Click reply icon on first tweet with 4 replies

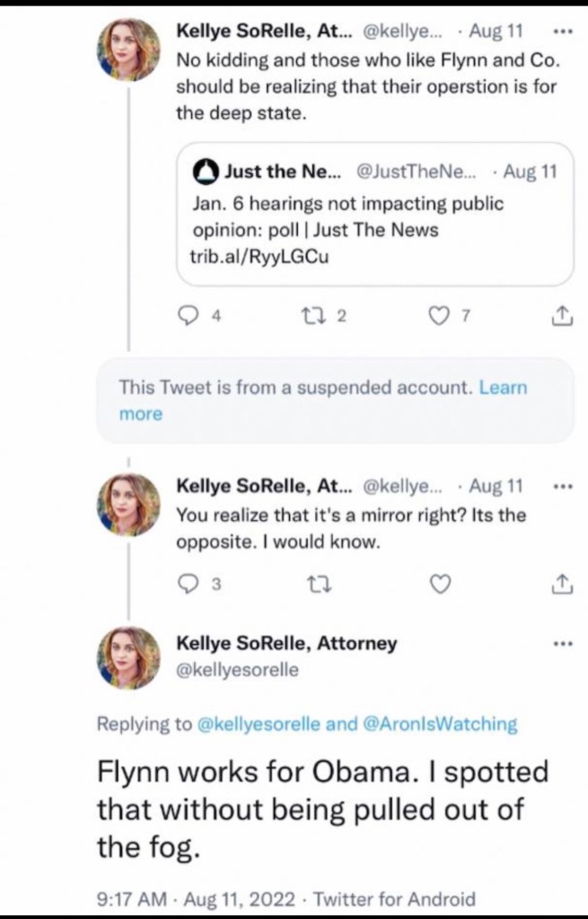(x=189, y=315)
